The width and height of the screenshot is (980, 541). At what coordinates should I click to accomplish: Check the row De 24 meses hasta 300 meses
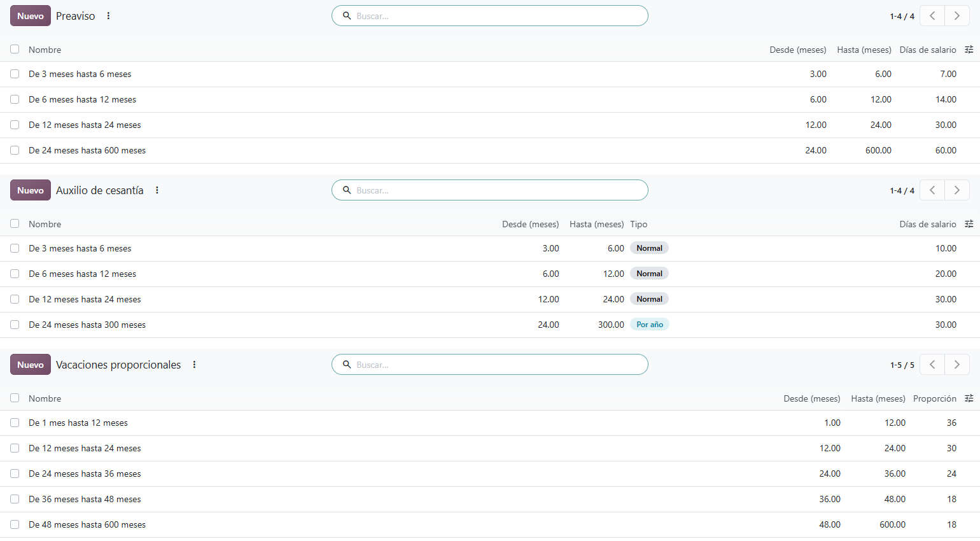[x=15, y=325]
